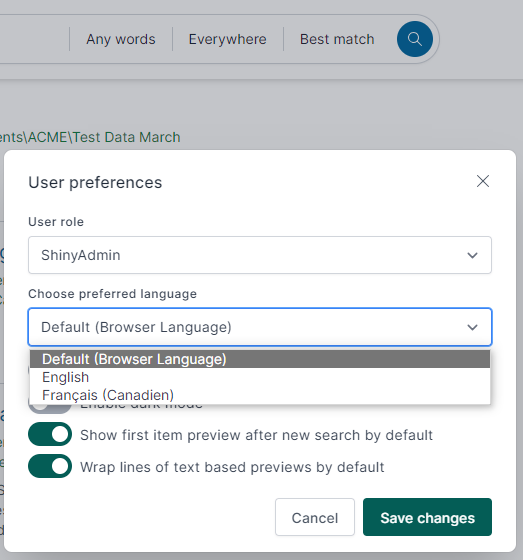Viewport: 523px width, 560px height.
Task: Toggle Show first item preview switch
Action: pos(50,434)
